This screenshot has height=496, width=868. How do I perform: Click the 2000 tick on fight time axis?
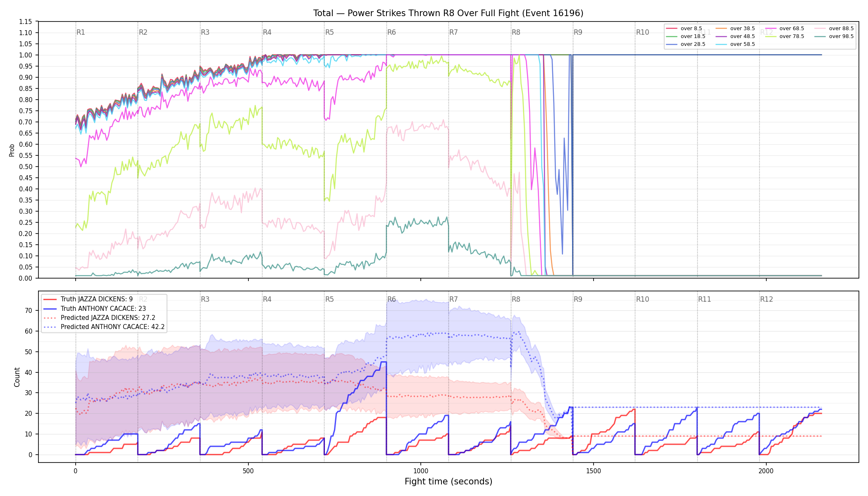point(766,471)
